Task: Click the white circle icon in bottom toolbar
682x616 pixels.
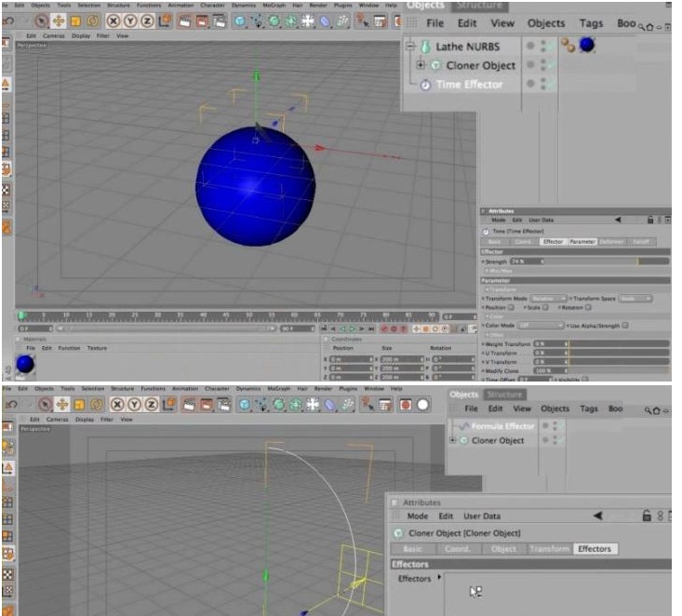Action: (422, 405)
